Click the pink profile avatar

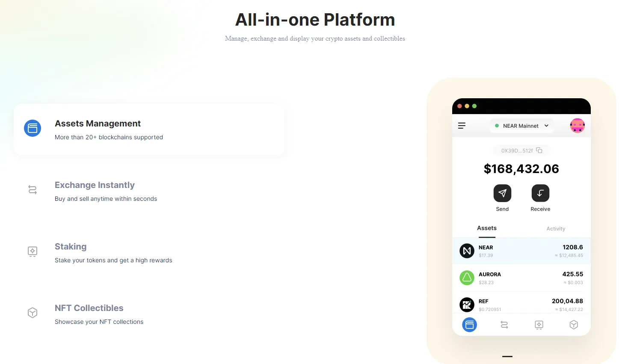point(577,126)
